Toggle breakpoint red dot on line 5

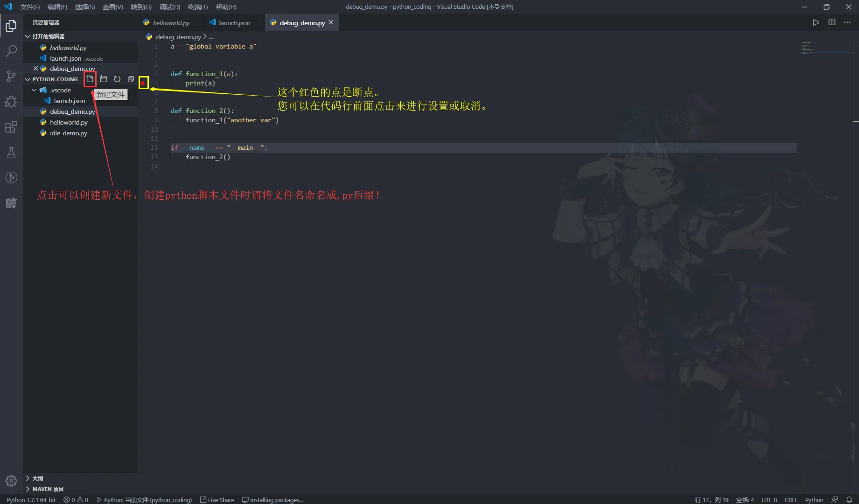[x=143, y=83]
